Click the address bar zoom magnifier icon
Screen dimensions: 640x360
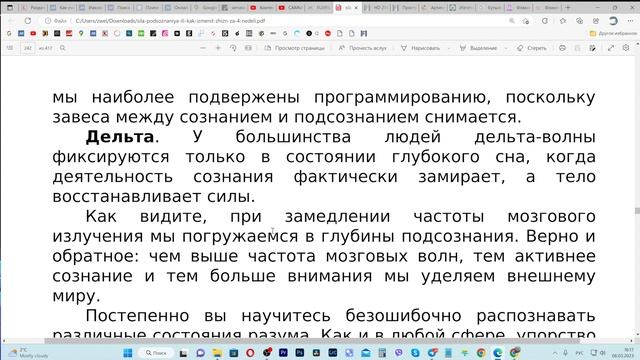(511, 21)
